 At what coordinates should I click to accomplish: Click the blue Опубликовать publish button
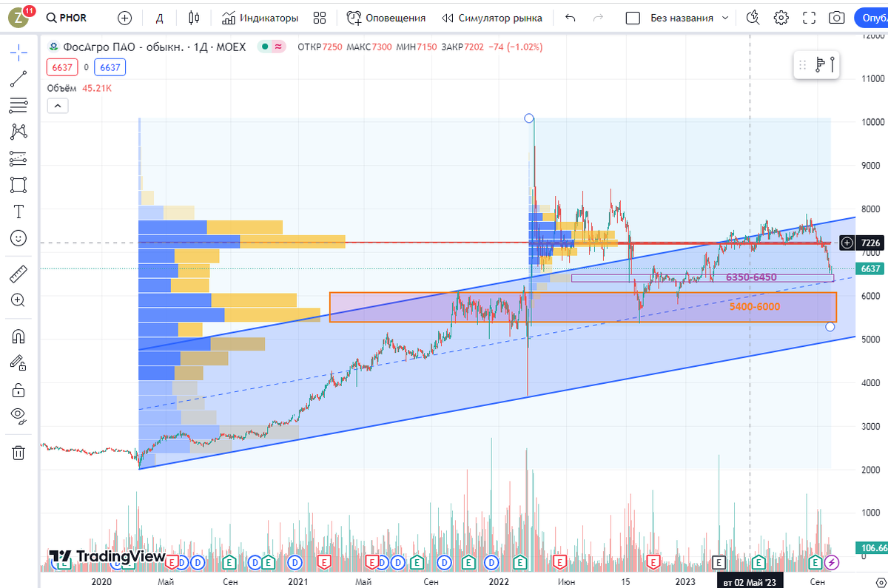871,18
